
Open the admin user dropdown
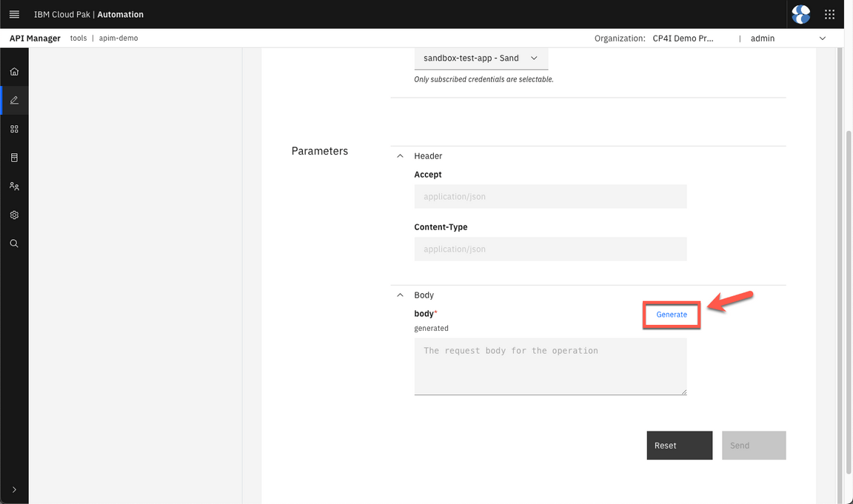788,38
